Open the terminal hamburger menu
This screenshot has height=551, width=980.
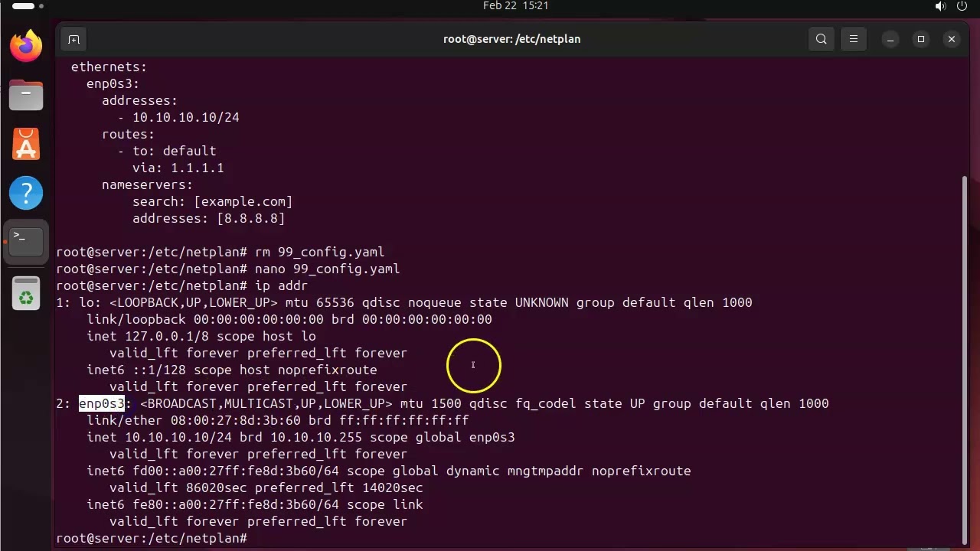pos(854,39)
